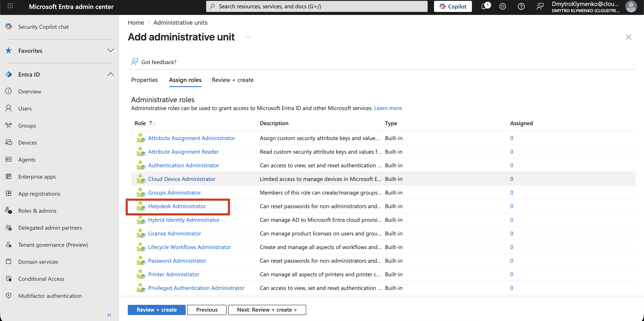644x321 pixels.
Task: Click the Printer Administrator role icon
Action: coord(141,274)
